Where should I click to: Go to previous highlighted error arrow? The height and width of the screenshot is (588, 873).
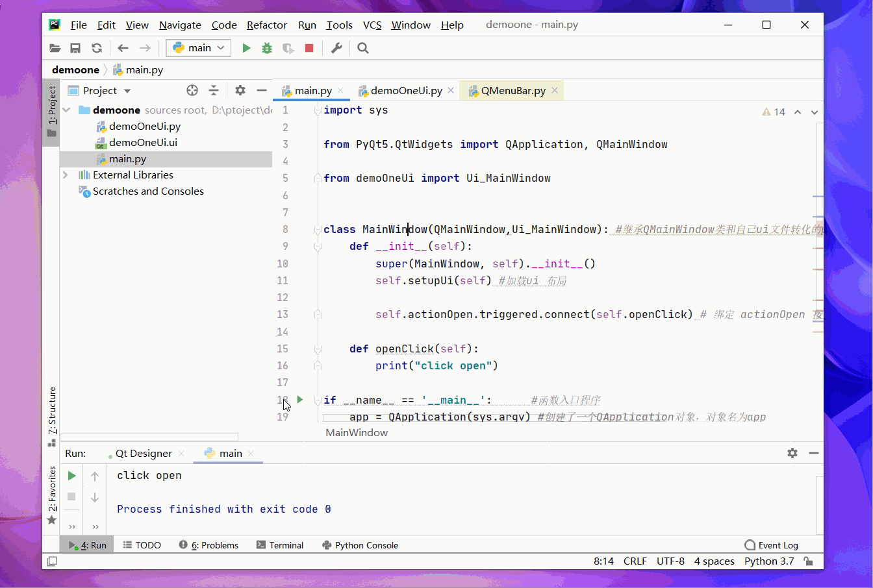coord(798,112)
